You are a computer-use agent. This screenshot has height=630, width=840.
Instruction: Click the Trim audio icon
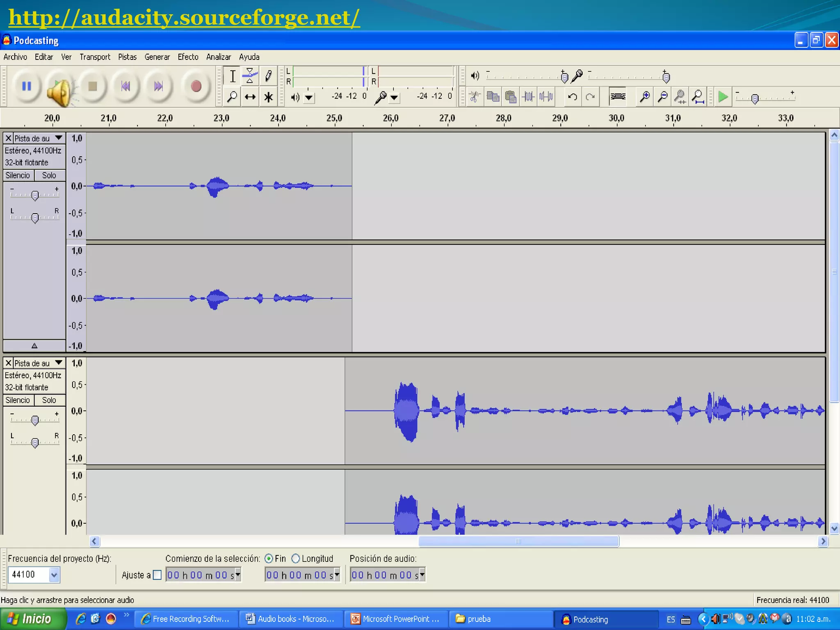click(x=528, y=97)
